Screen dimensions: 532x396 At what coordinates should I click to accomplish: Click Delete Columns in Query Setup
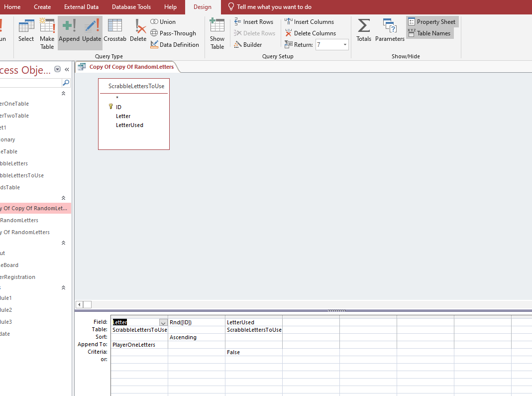(x=311, y=33)
